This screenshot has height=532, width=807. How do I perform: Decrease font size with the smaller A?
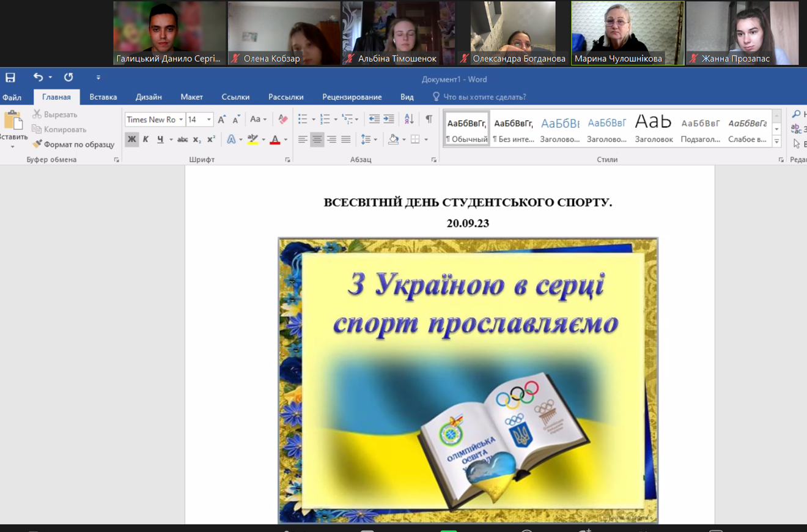point(236,120)
